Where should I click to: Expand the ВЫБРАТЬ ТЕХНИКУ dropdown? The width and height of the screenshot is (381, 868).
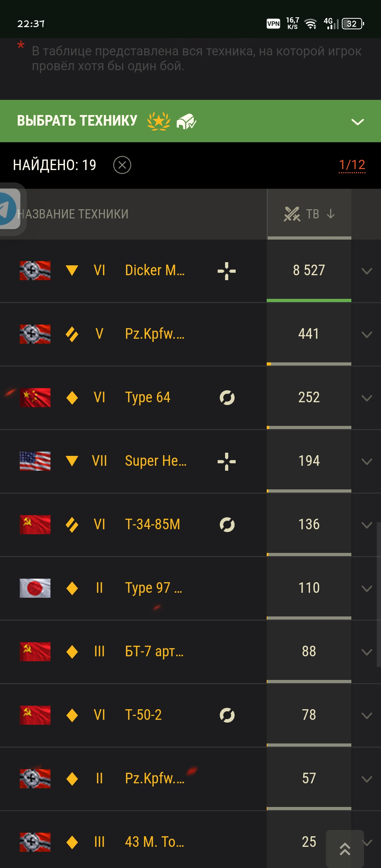coord(358,122)
